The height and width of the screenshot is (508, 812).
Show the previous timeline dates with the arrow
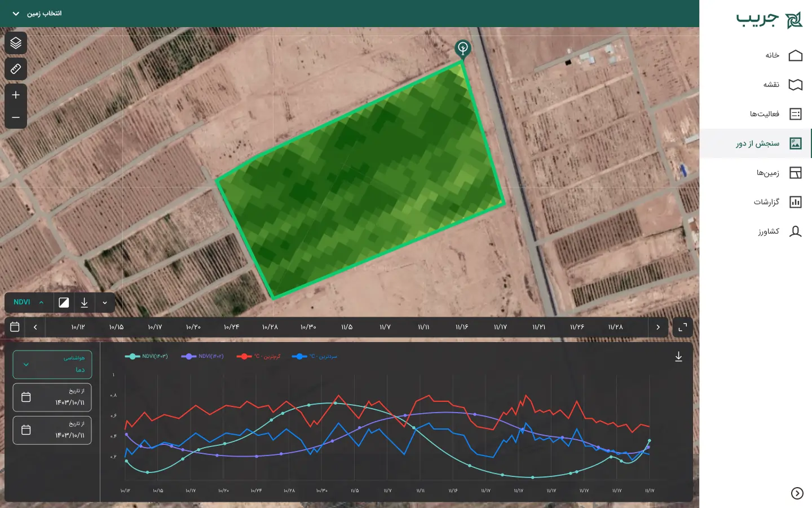pyautogui.click(x=36, y=327)
